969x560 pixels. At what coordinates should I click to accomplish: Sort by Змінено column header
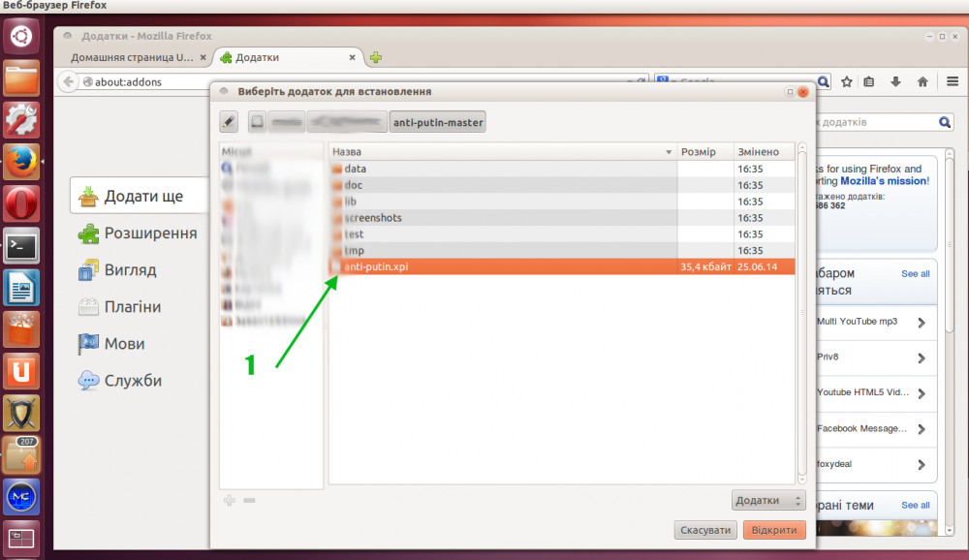765,151
